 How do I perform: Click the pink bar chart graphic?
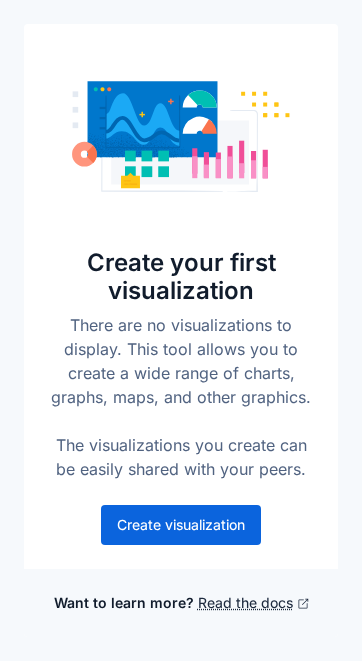click(230, 160)
